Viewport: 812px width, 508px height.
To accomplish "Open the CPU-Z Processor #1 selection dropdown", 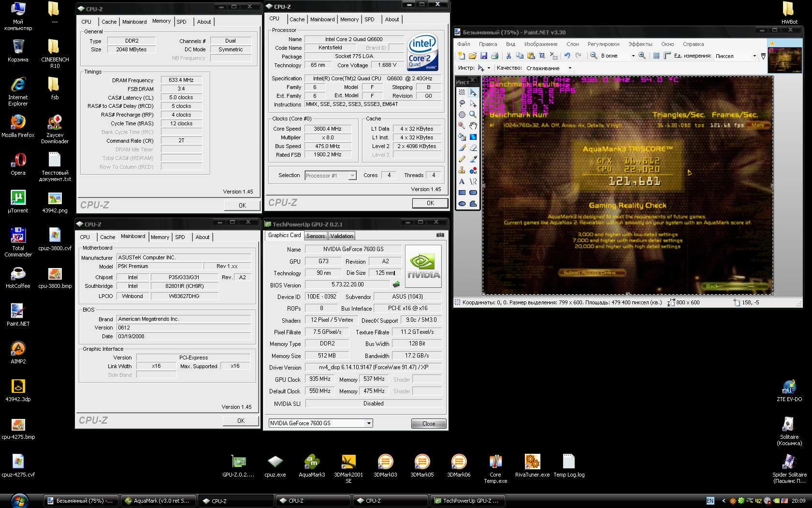I will [352, 176].
